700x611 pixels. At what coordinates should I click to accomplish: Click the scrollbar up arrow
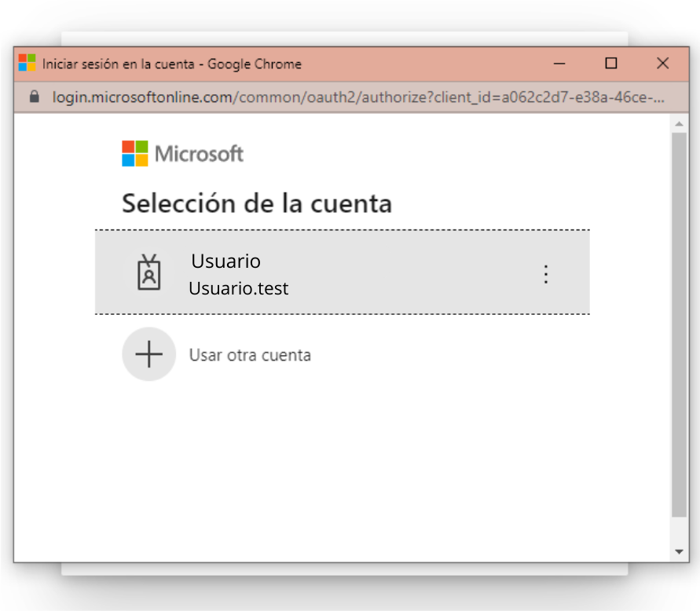tap(679, 123)
